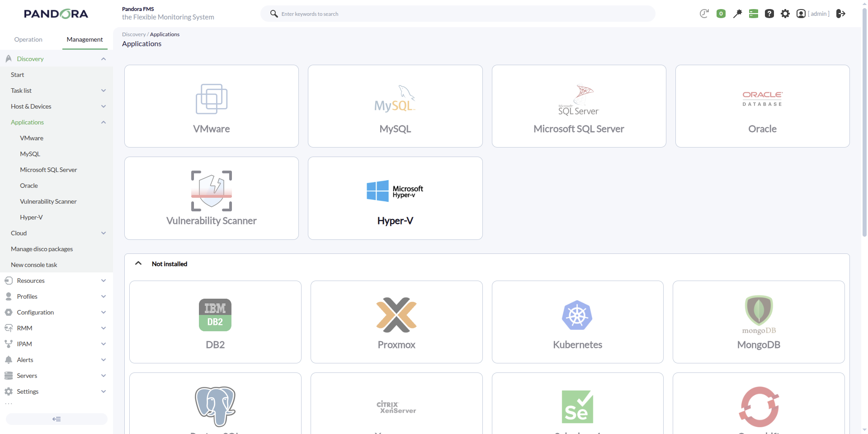Viewport: 868px width, 434px height.
Task: Click the page vertical scrollbar
Action: point(864,122)
